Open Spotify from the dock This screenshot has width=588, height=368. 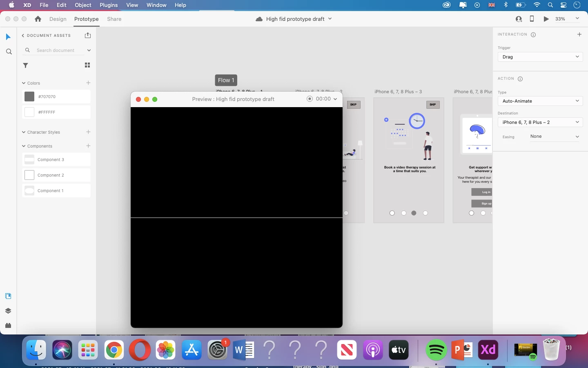click(436, 350)
